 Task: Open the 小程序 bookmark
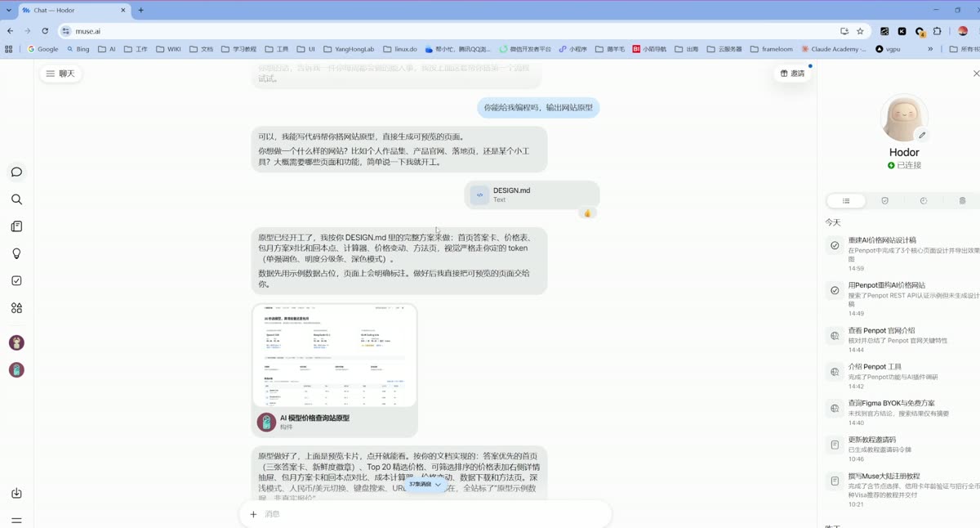(x=573, y=49)
